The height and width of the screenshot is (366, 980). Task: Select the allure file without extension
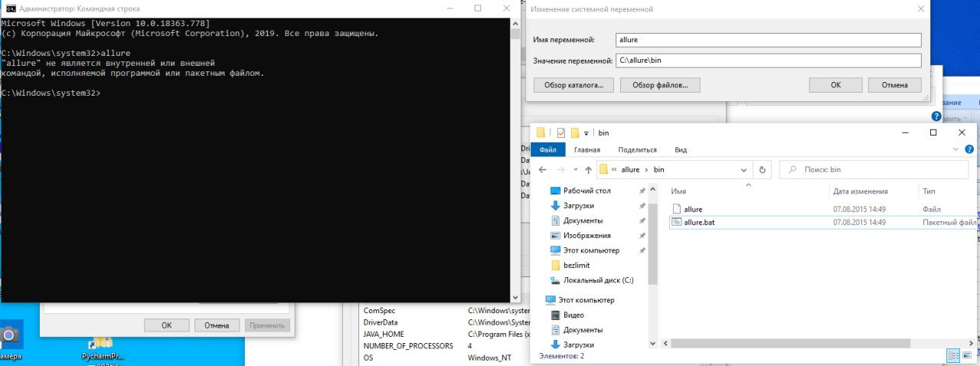[693, 209]
